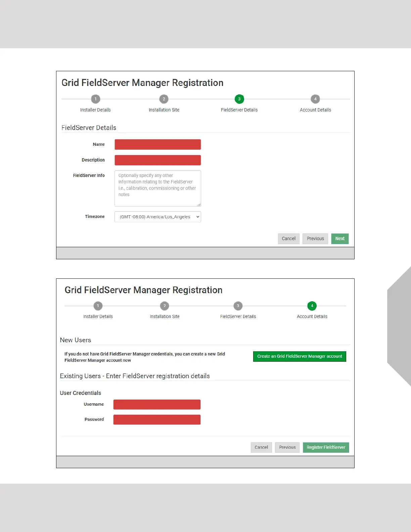Click green step 3 circle in upper wizard
The width and height of the screenshot is (411, 532).
pyautogui.click(x=239, y=99)
